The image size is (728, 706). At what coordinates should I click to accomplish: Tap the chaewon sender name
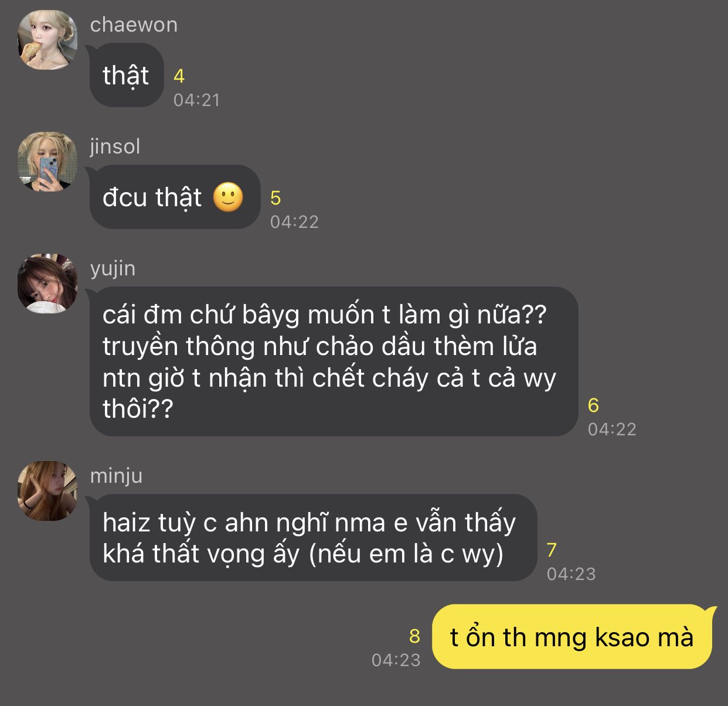coord(134,25)
